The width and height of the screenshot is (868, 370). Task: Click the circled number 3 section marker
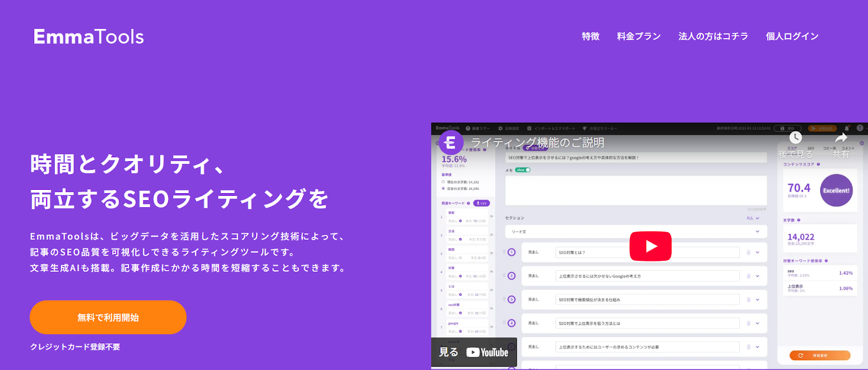511,299
